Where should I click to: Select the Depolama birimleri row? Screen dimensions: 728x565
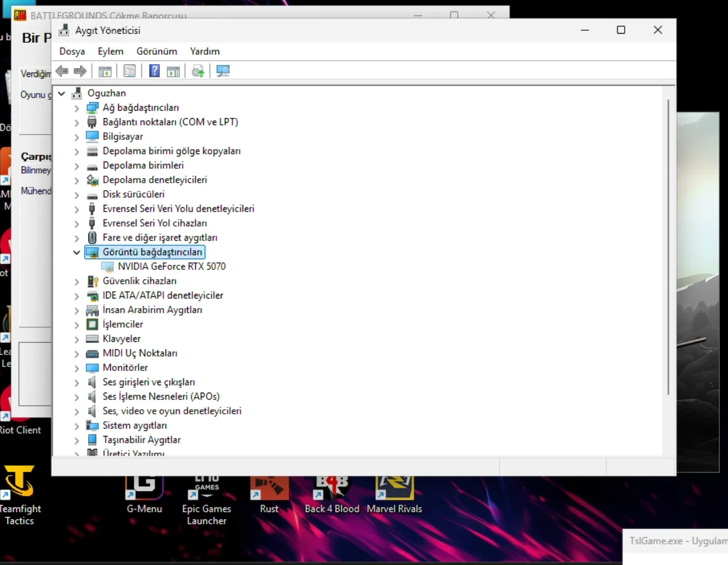coord(143,166)
